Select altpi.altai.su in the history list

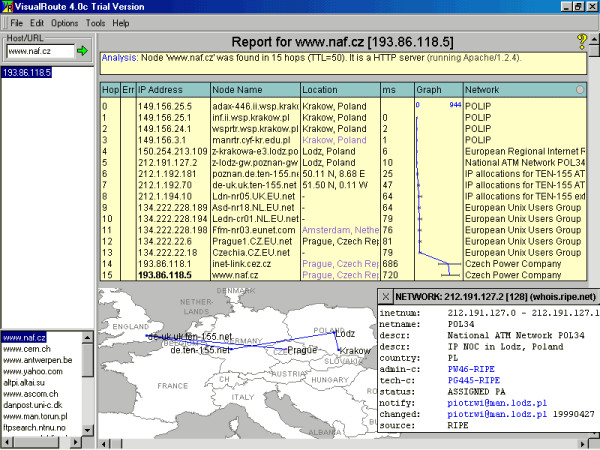point(24,382)
